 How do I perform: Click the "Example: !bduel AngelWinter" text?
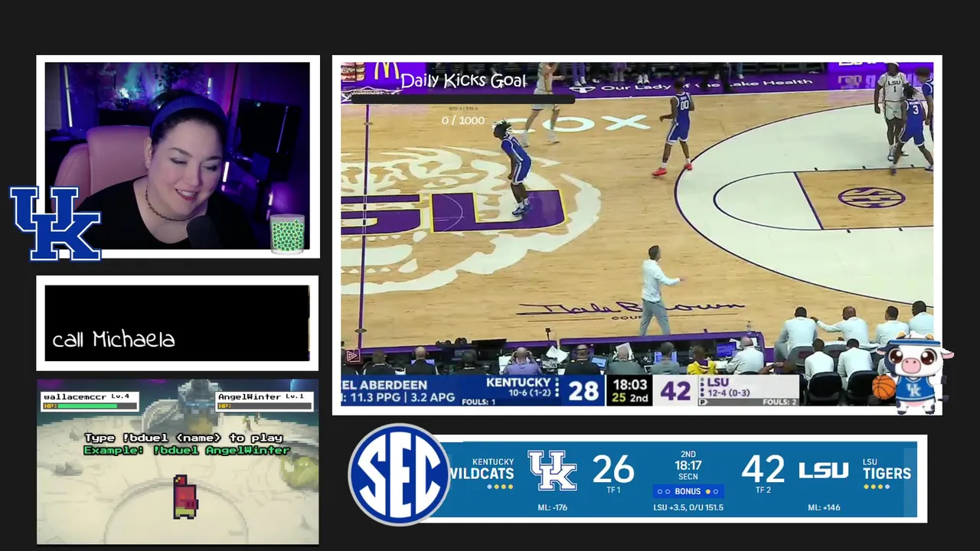tap(187, 450)
